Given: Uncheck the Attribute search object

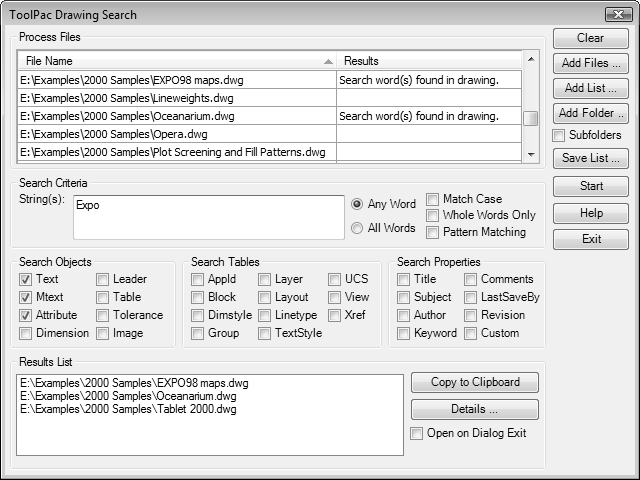Looking at the screenshot, I should click(25, 315).
